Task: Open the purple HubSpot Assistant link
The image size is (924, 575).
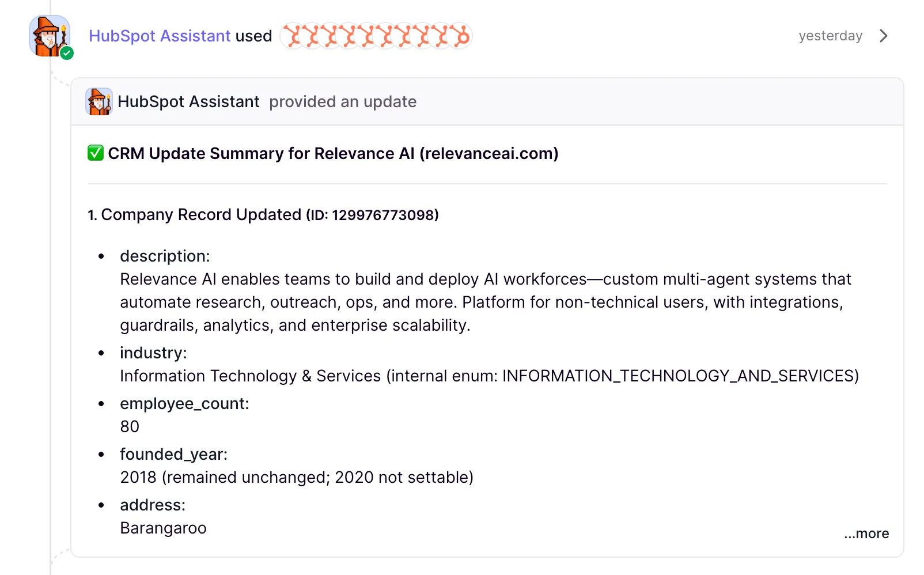Action: tap(160, 36)
